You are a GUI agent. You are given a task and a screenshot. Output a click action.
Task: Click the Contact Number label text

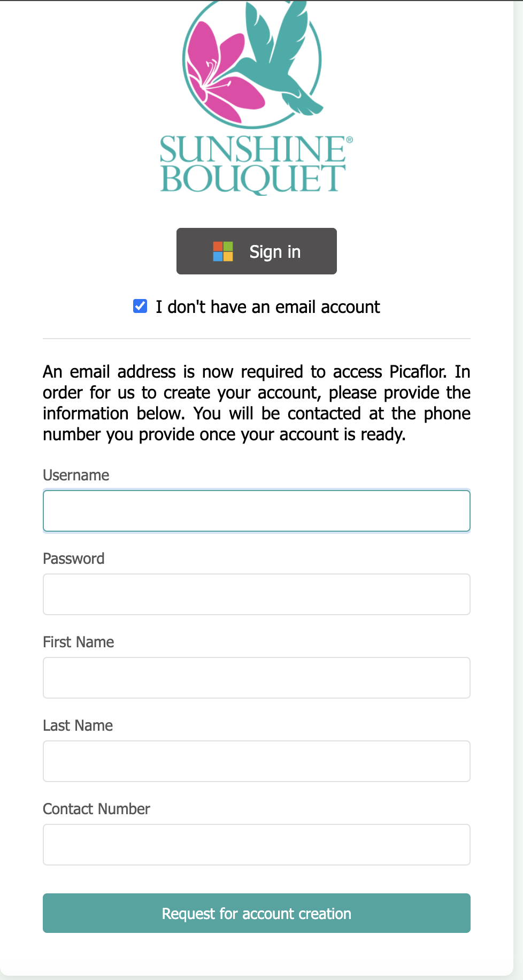pyautogui.click(x=96, y=809)
